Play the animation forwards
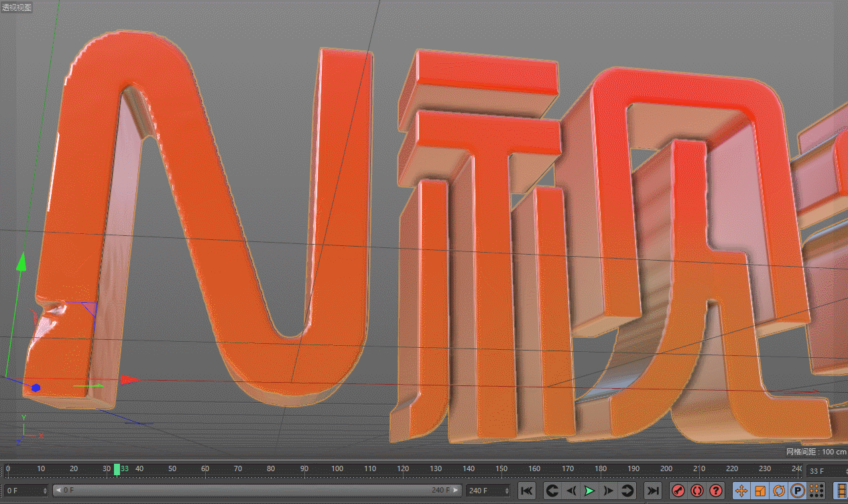Viewport: 848px width, 504px height. point(589,491)
